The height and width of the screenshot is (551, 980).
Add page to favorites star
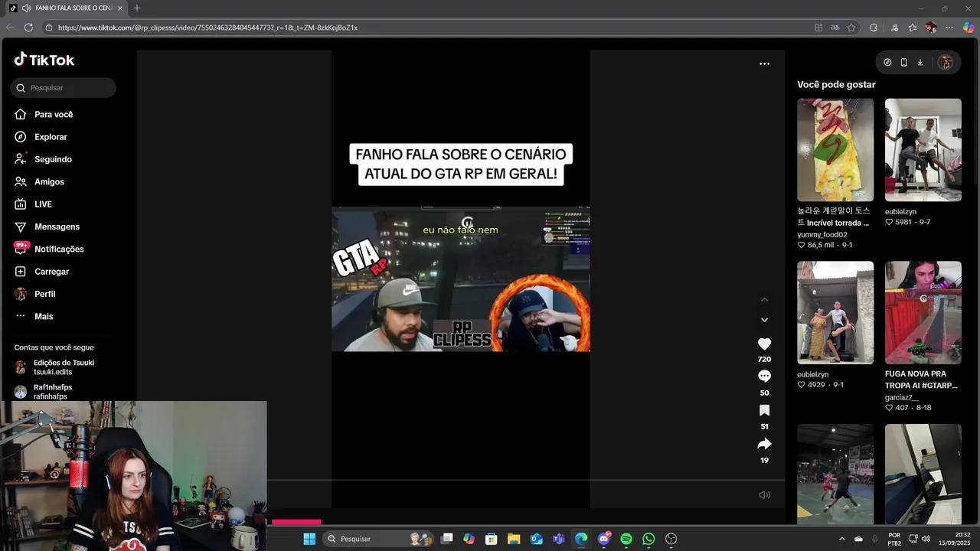click(x=851, y=28)
